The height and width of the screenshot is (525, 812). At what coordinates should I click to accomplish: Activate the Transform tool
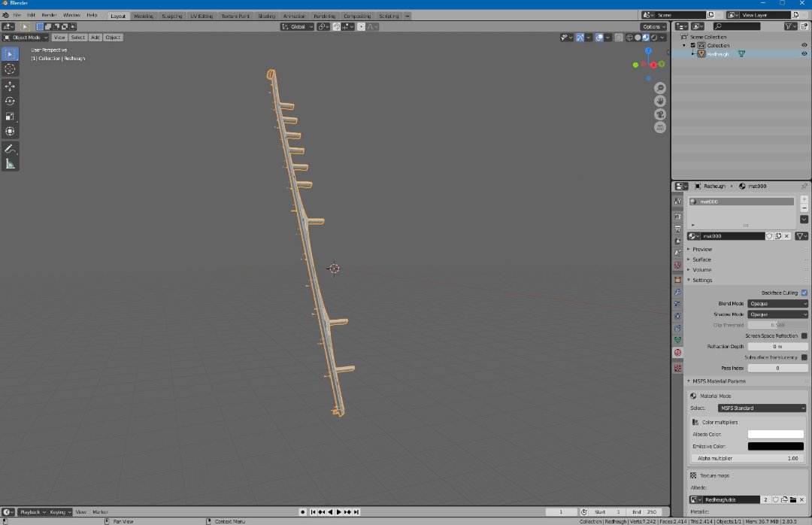coord(10,131)
